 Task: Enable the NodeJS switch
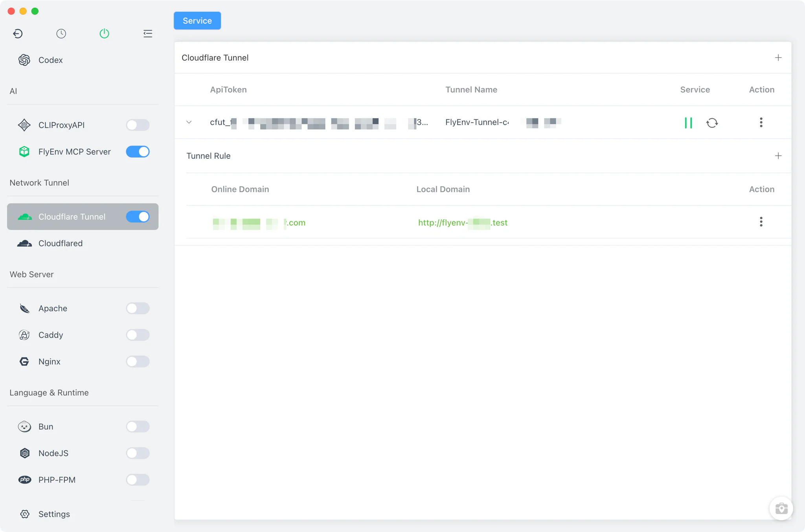click(x=138, y=453)
